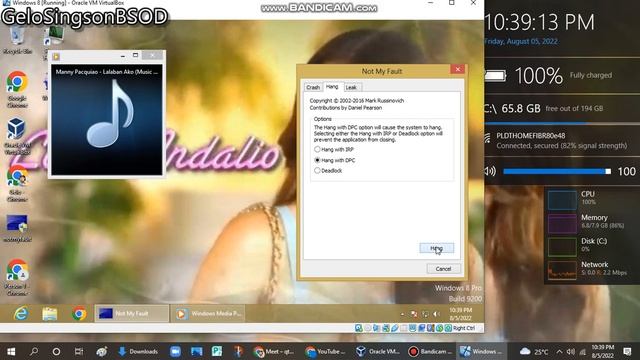Open the Recycle Bin desktop icon
The height and width of the screenshot is (360, 640).
17,41
